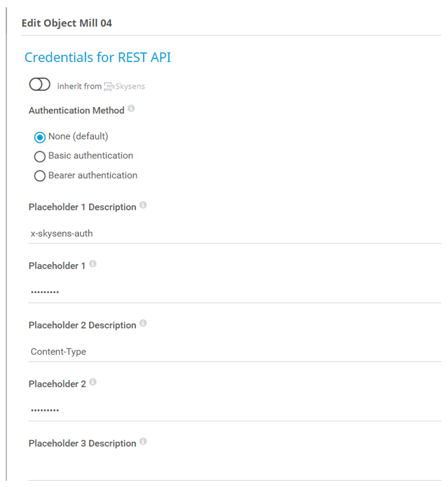Image resolution: width=448 pixels, height=487 pixels.
Task: Click info icon next to Placeholder 1 Description
Action: pyautogui.click(x=143, y=205)
